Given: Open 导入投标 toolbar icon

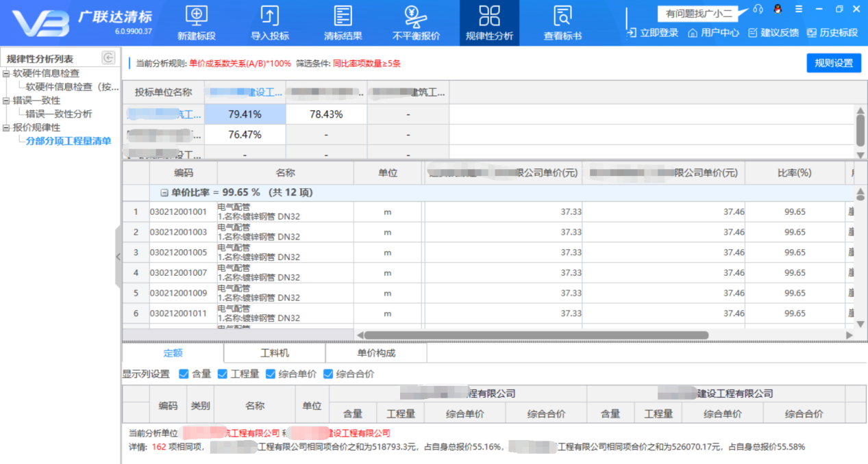Looking at the screenshot, I should click(270, 16).
